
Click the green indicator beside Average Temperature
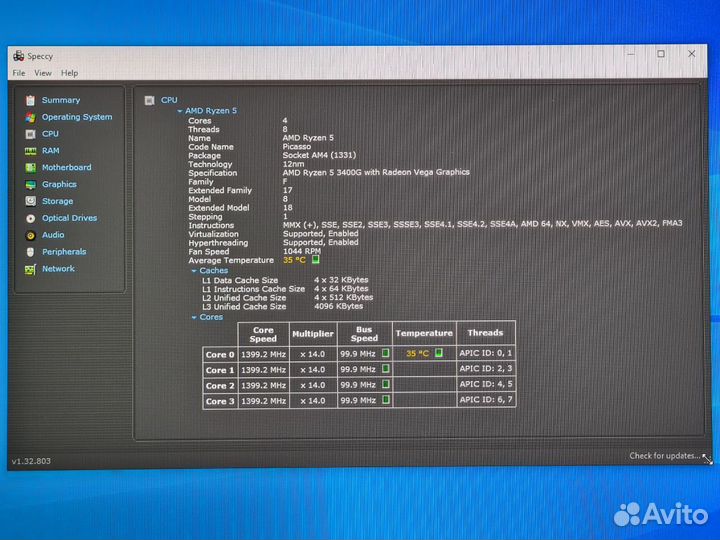316,259
